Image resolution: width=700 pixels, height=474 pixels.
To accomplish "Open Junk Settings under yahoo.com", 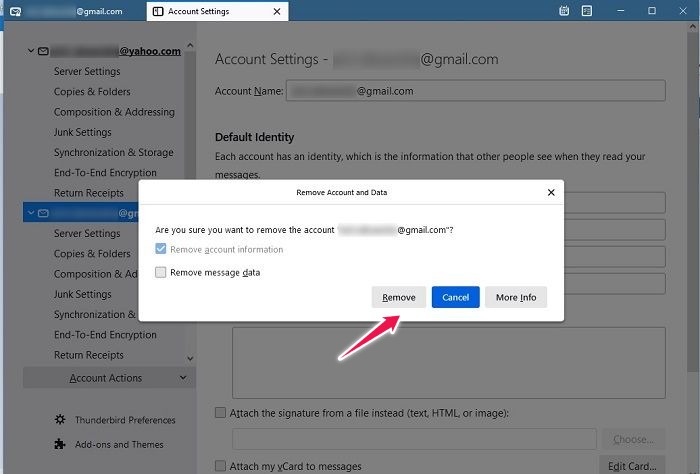I will pyautogui.click(x=83, y=132).
